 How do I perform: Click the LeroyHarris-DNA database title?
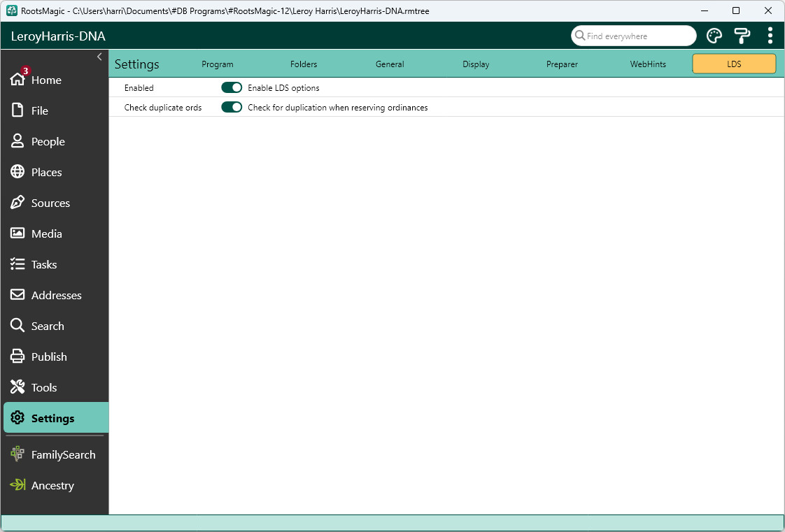tap(58, 36)
